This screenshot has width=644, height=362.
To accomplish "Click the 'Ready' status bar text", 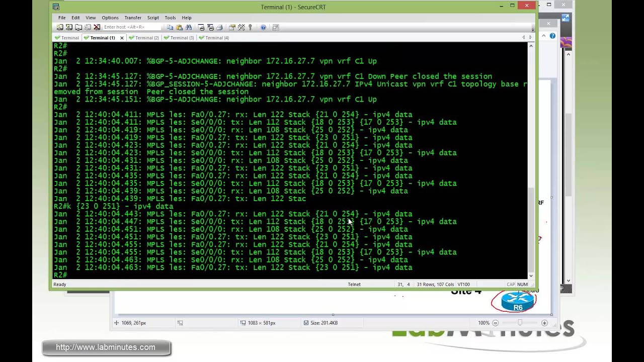I will (x=60, y=285).
